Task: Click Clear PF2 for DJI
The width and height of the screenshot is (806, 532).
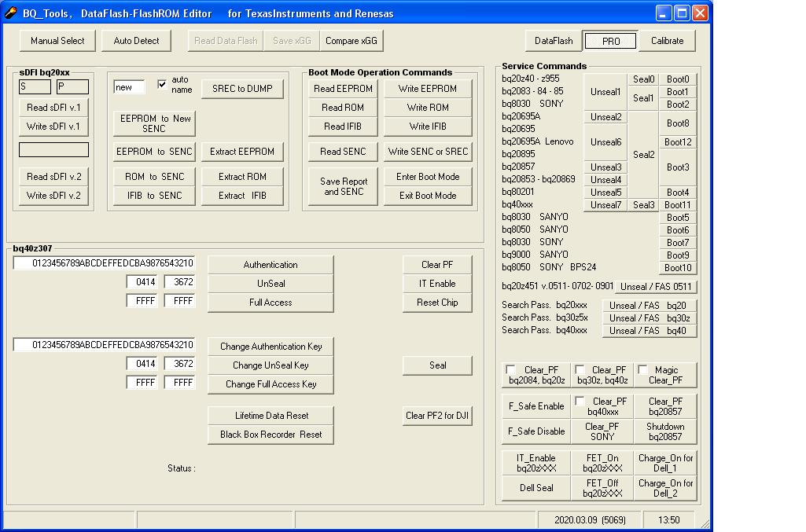Action: tap(437, 416)
